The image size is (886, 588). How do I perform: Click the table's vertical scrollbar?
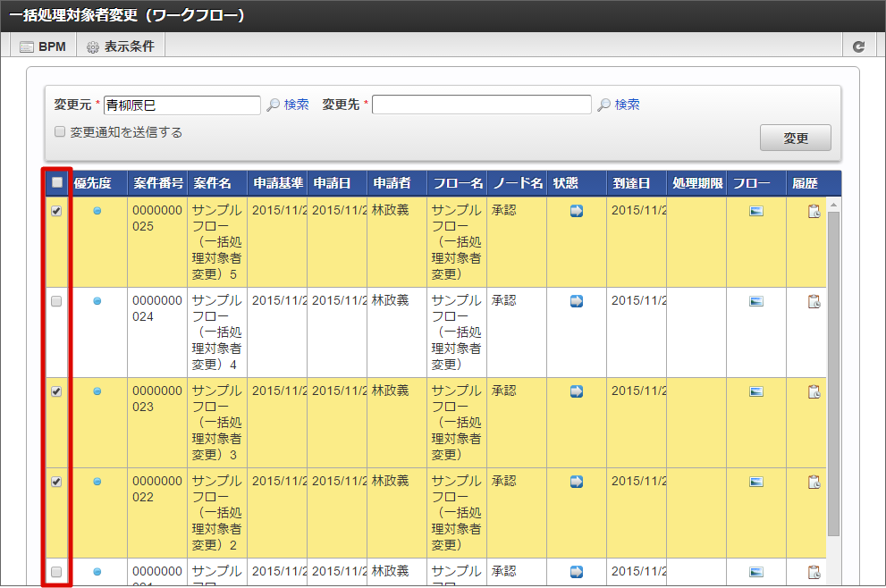(834, 375)
